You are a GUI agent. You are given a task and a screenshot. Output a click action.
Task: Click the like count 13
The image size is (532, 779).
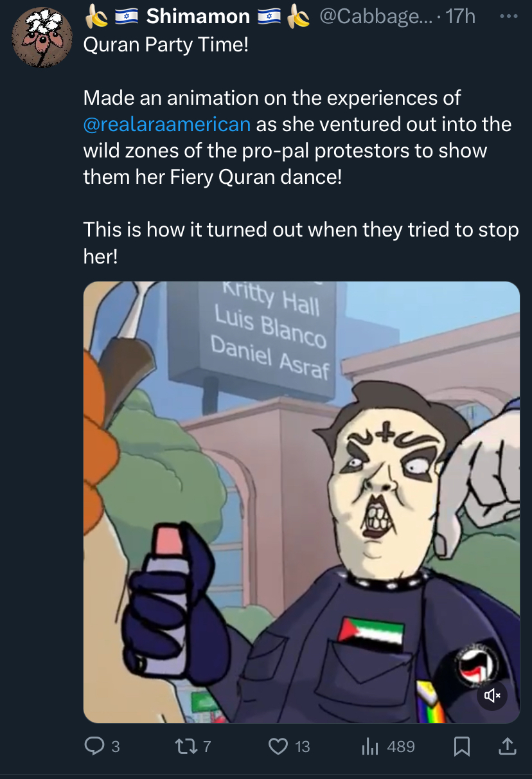[302, 746]
